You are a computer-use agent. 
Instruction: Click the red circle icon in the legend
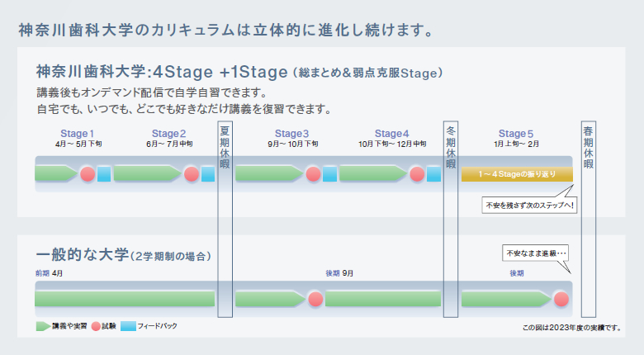(96, 326)
